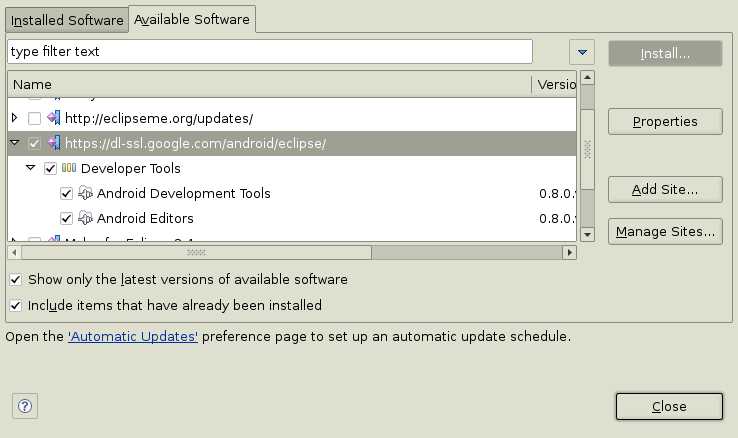This screenshot has height=438, width=738.
Task: Click the Add Site... button
Action: point(665,189)
